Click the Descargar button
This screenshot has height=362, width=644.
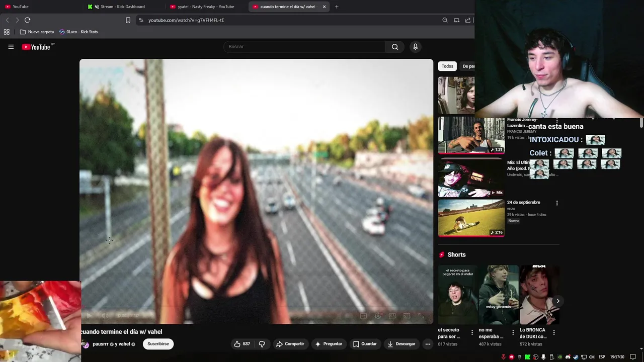click(x=401, y=344)
